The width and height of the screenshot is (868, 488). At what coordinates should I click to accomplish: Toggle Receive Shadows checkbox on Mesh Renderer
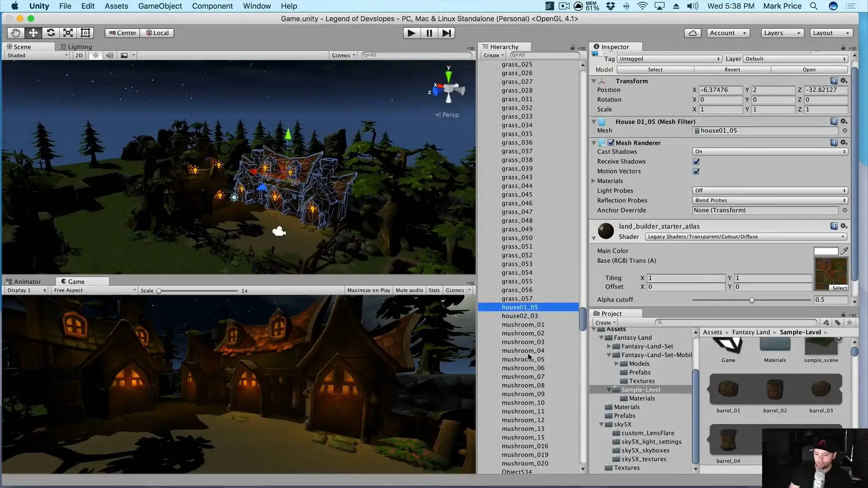coord(696,161)
